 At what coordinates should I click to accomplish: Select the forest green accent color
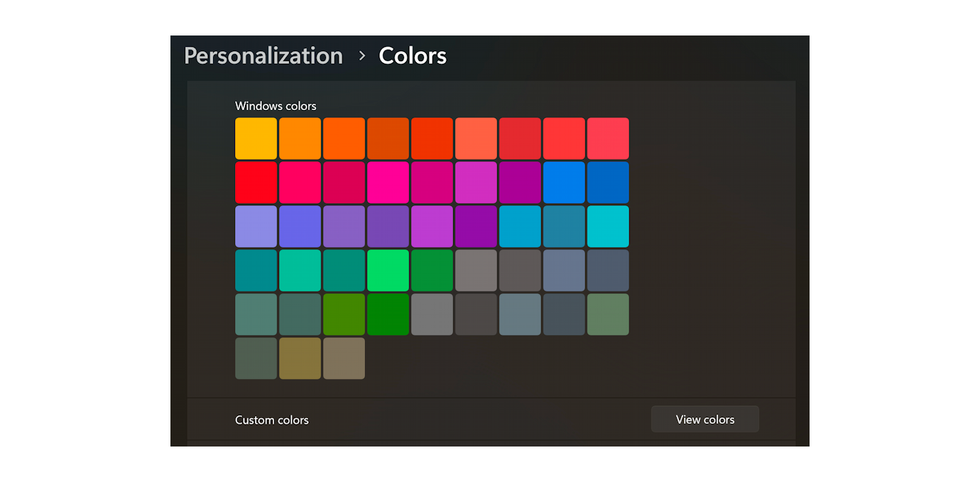[x=388, y=314]
